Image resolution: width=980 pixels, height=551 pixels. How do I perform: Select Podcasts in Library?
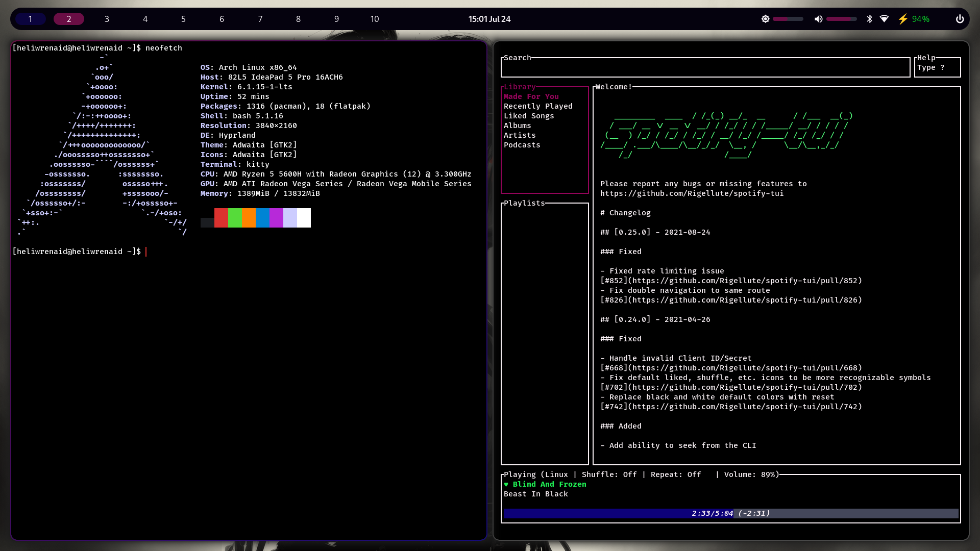coord(522,145)
